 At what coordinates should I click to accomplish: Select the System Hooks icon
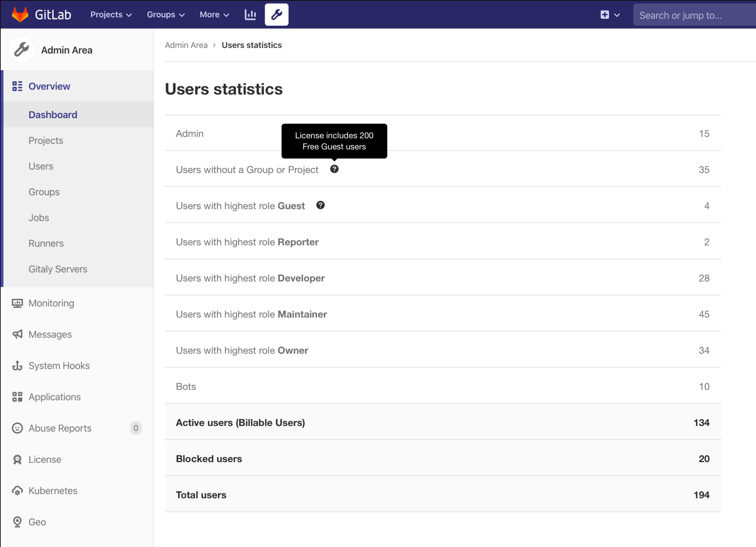[x=17, y=365]
